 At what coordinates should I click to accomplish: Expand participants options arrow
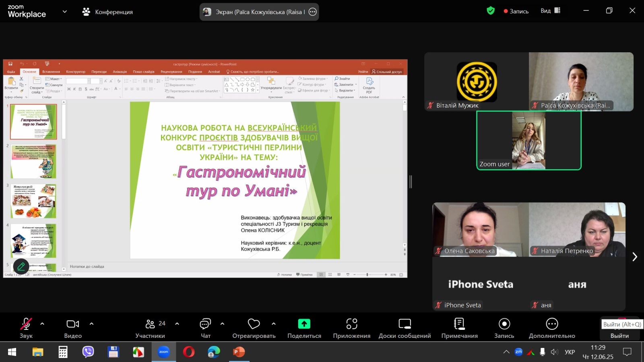coord(177,324)
